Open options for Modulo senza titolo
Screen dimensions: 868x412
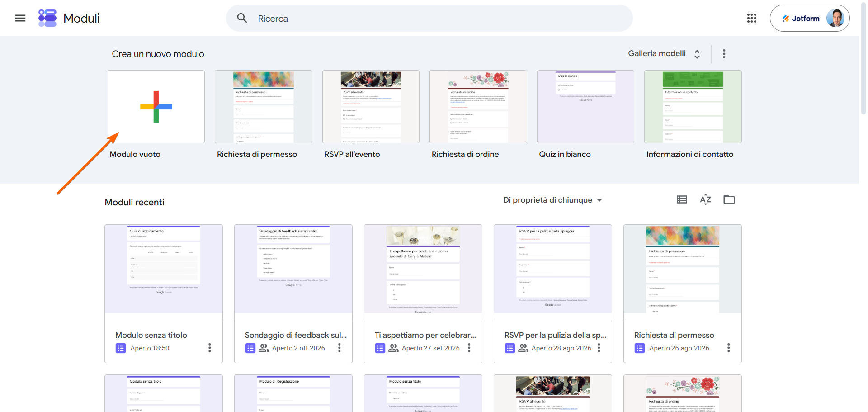point(209,348)
